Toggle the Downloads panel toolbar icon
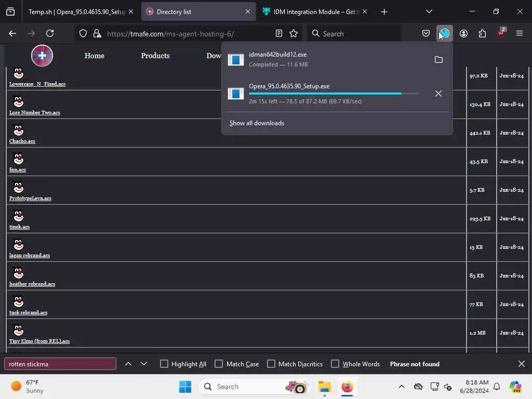 click(445, 34)
